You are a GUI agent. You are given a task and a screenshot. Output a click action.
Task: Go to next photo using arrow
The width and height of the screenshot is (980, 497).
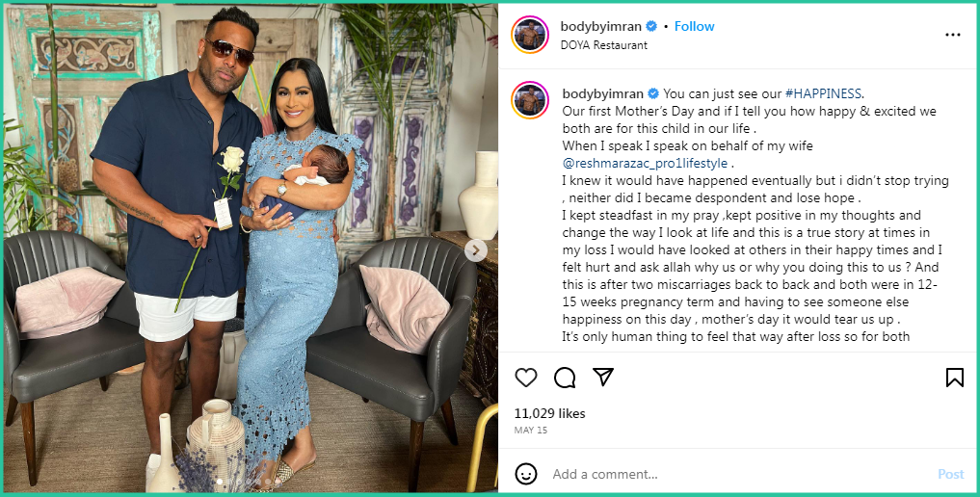tap(476, 250)
